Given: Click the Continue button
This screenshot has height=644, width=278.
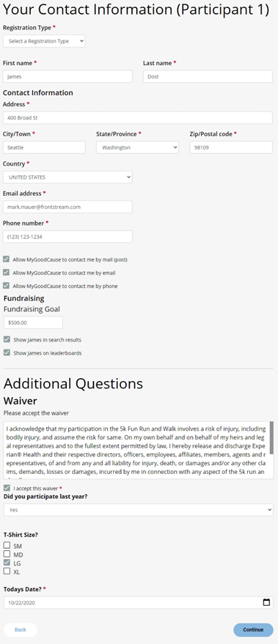Looking at the screenshot, I should (x=254, y=630).
